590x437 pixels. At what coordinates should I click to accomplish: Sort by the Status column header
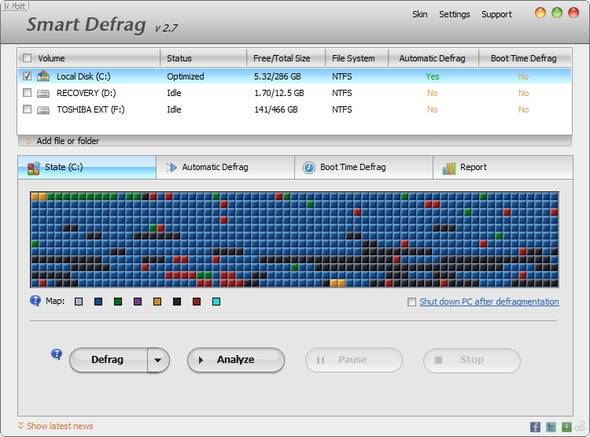click(x=204, y=58)
